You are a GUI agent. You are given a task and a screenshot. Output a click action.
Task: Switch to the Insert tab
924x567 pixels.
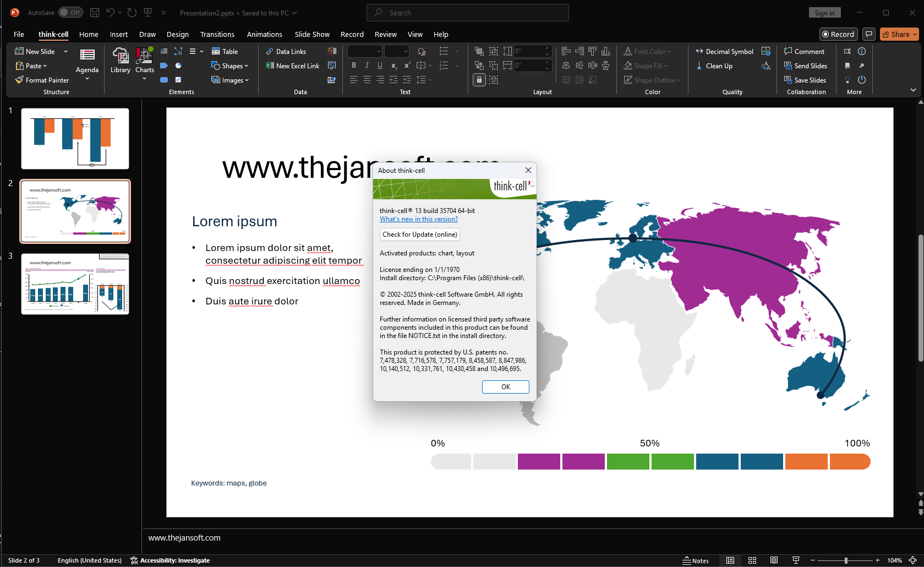point(118,34)
